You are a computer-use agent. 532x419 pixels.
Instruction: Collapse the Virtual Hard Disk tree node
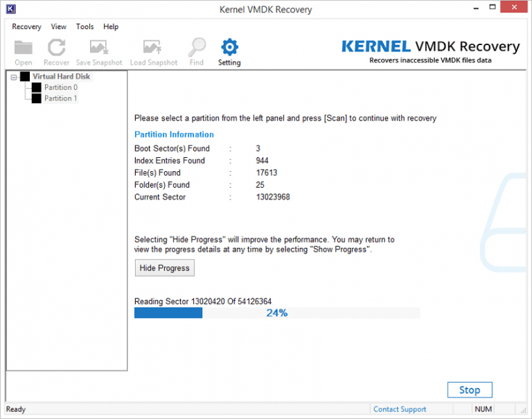click(x=15, y=77)
